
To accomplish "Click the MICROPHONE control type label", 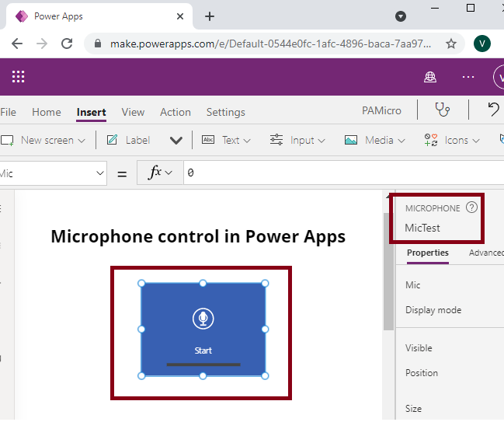I will (433, 208).
